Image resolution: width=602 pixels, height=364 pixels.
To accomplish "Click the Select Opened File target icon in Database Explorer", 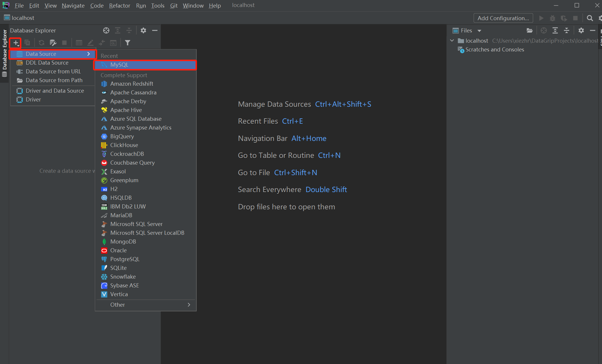I will (106, 30).
